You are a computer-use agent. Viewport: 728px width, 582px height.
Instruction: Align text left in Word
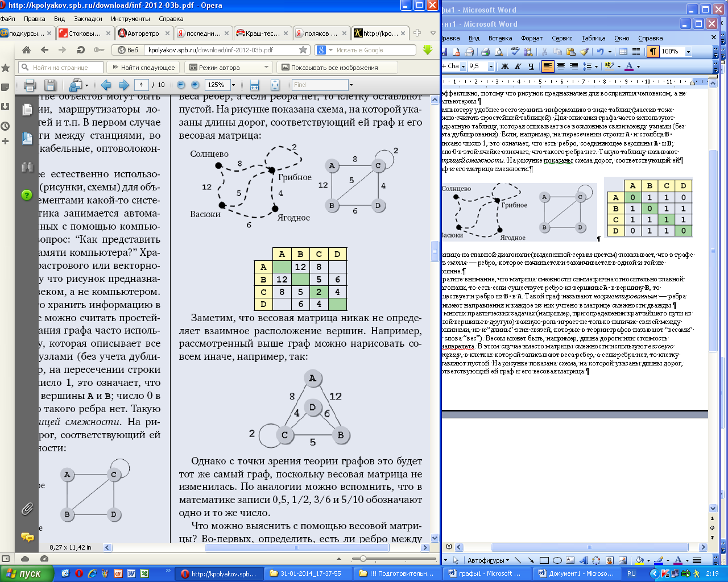pyautogui.click(x=548, y=66)
